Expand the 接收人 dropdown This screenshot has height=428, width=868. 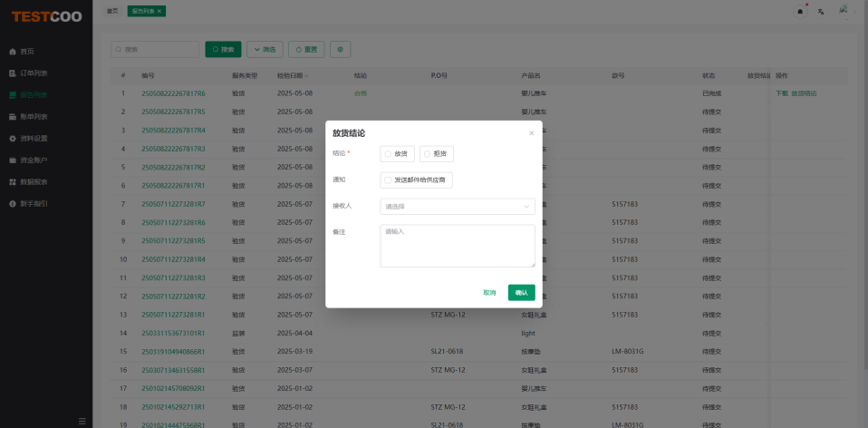pyautogui.click(x=457, y=207)
